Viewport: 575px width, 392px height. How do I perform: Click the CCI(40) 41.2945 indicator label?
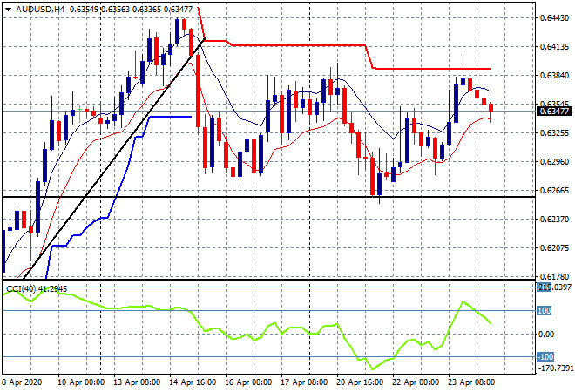(x=37, y=289)
